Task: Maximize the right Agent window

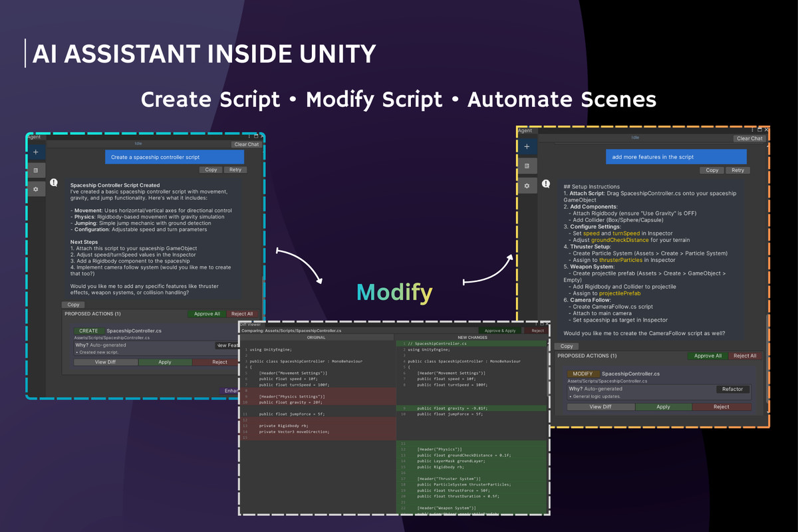Action: [760, 130]
